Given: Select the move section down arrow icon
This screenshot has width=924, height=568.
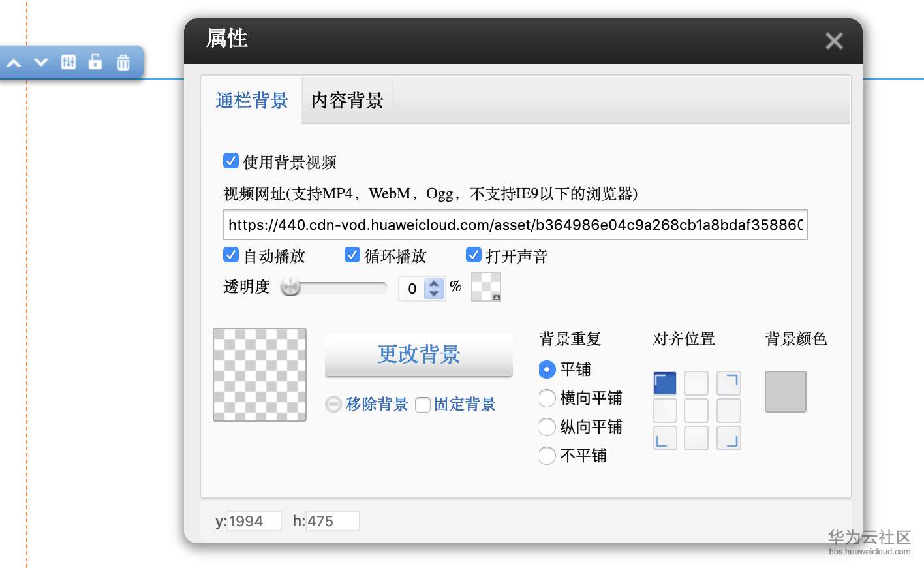Looking at the screenshot, I should [40, 62].
